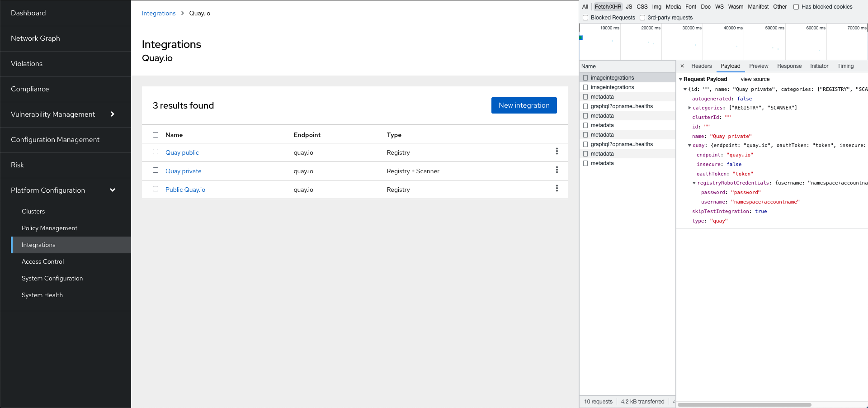Filter network requests by Manifest
This screenshot has height=408, width=868.
pyautogui.click(x=758, y=7)
